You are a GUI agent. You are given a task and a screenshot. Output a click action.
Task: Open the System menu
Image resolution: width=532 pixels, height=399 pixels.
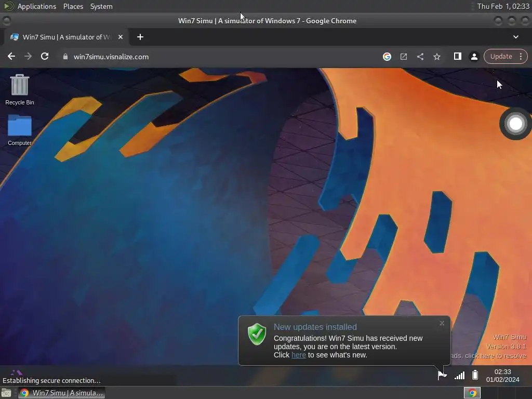(x=101, y=6)
